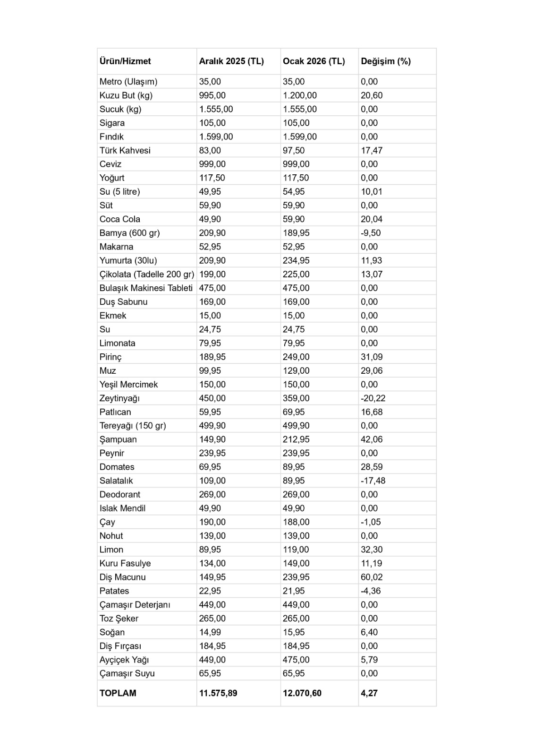
Task: Click the Ocak 2026 (TL) header
Action: tap(314, 61)
